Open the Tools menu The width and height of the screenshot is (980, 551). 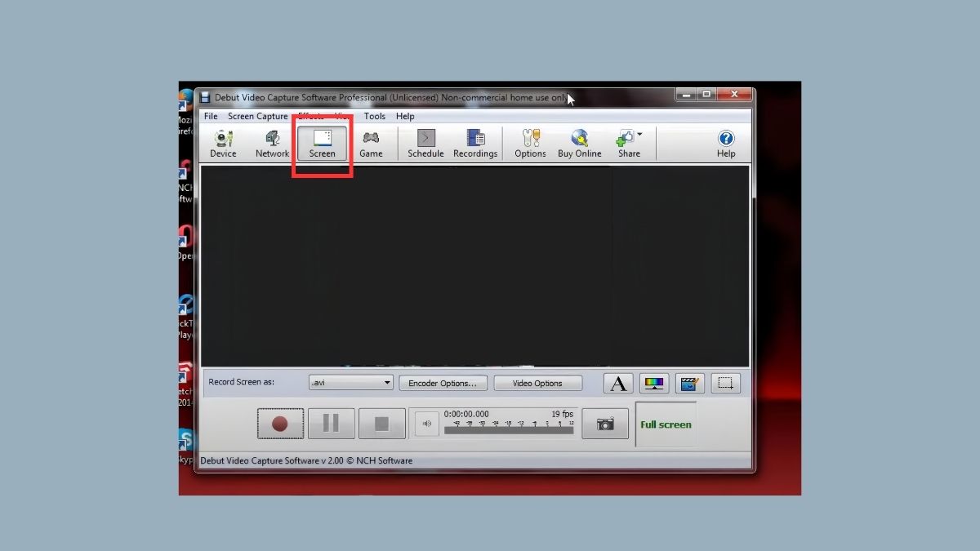375,116
